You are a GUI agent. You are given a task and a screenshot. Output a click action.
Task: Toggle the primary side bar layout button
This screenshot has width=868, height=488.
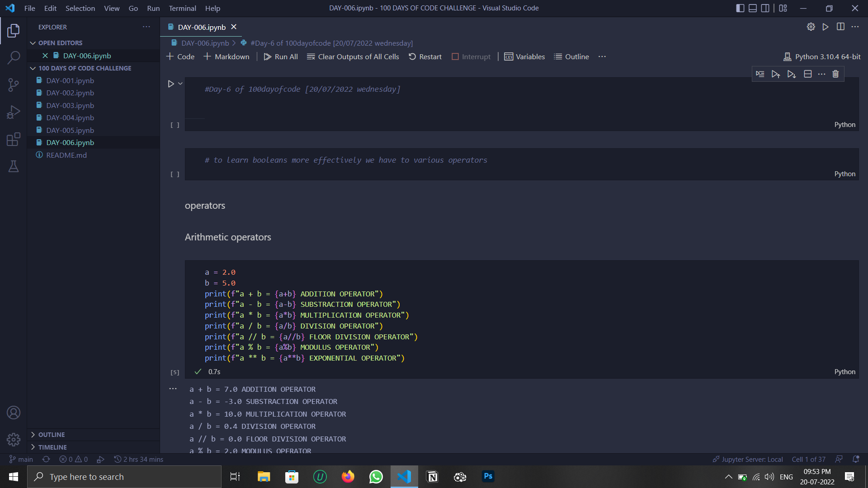coord(740,8)
